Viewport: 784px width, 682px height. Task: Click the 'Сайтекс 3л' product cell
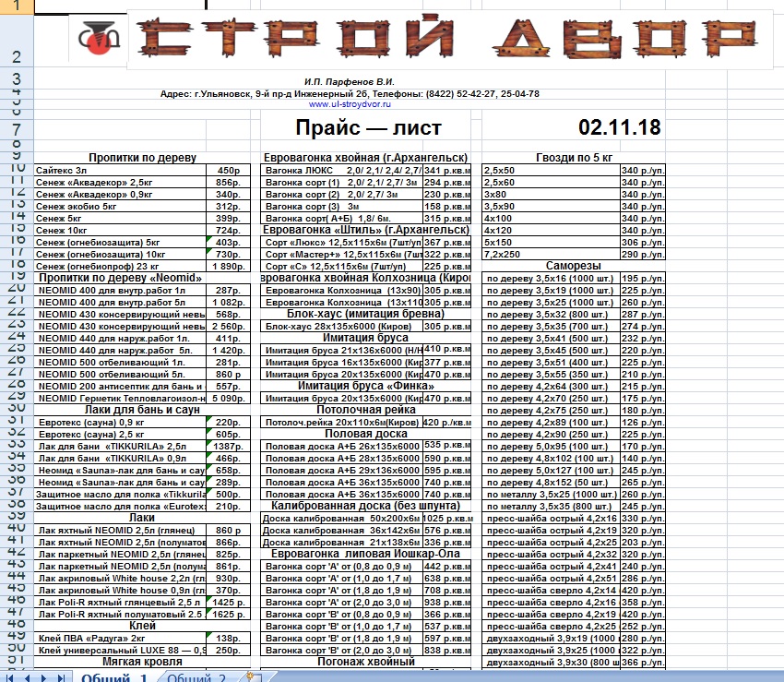pos(120,170)
